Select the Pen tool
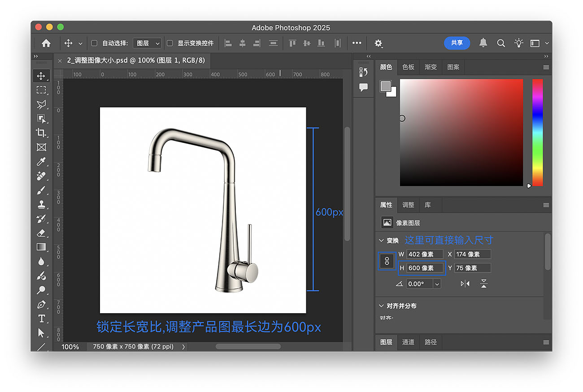Screen dimensions: 583x392 (x=41, y=305)
